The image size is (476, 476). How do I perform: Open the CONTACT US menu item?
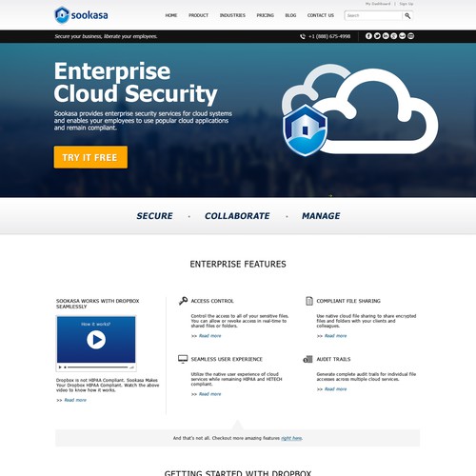click(x=321, y=15)
